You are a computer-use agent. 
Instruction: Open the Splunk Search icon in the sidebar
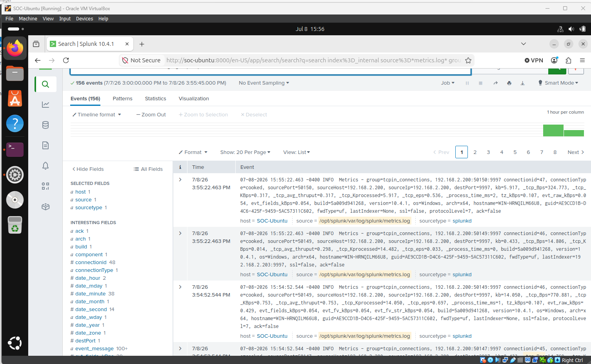pos(45,84)
